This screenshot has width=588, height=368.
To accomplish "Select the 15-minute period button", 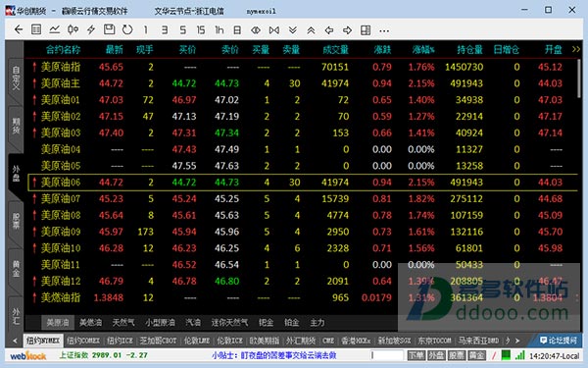I will (201, 30).
